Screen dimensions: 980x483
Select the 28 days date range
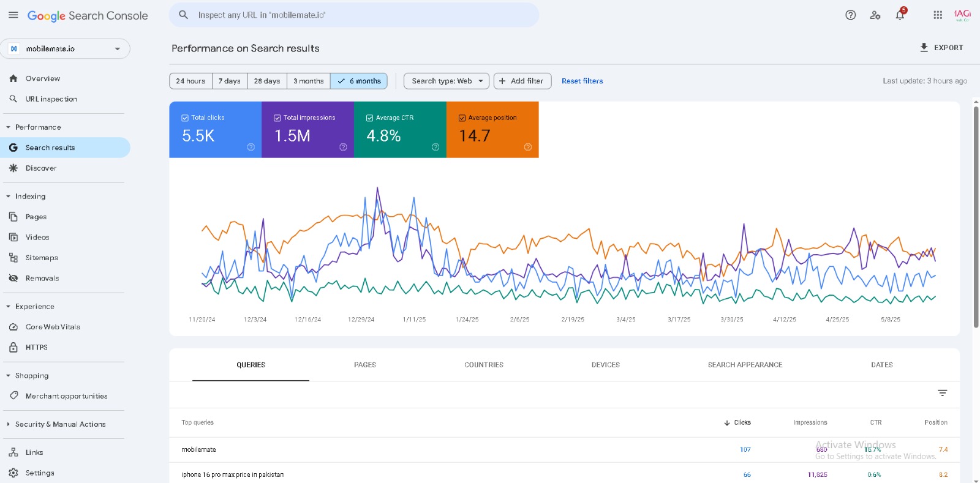point(267,81)
